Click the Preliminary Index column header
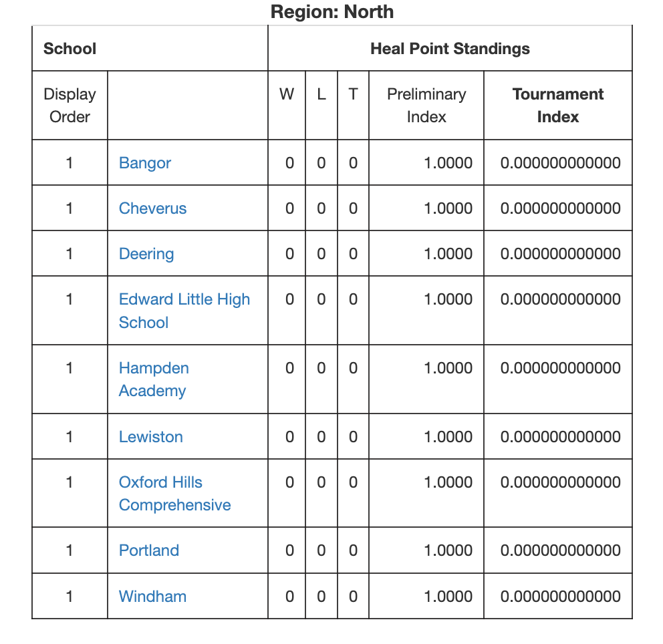Screen dimensions: 663x644 426,106
